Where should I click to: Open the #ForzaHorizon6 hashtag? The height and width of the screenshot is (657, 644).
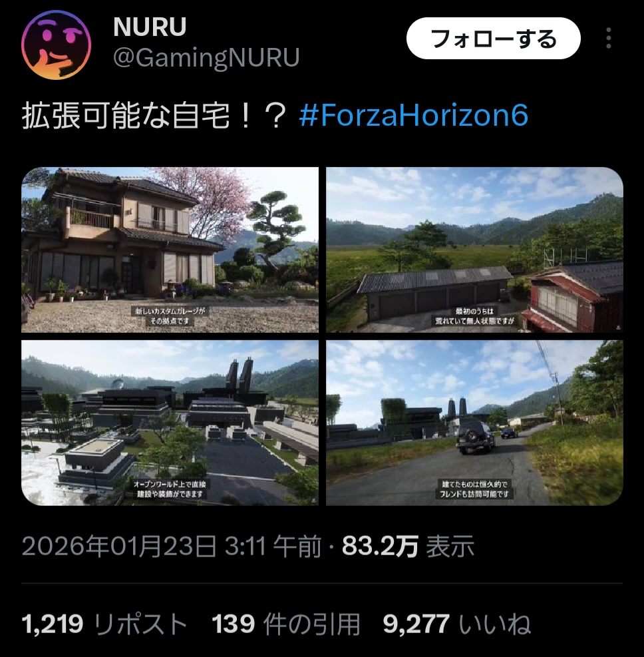(414, 115)
